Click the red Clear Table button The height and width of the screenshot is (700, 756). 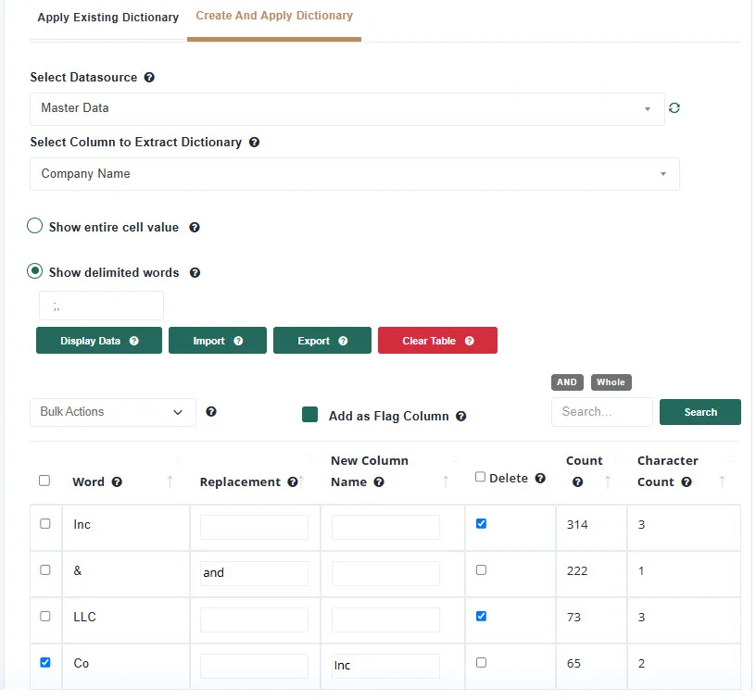coord(438,341)
